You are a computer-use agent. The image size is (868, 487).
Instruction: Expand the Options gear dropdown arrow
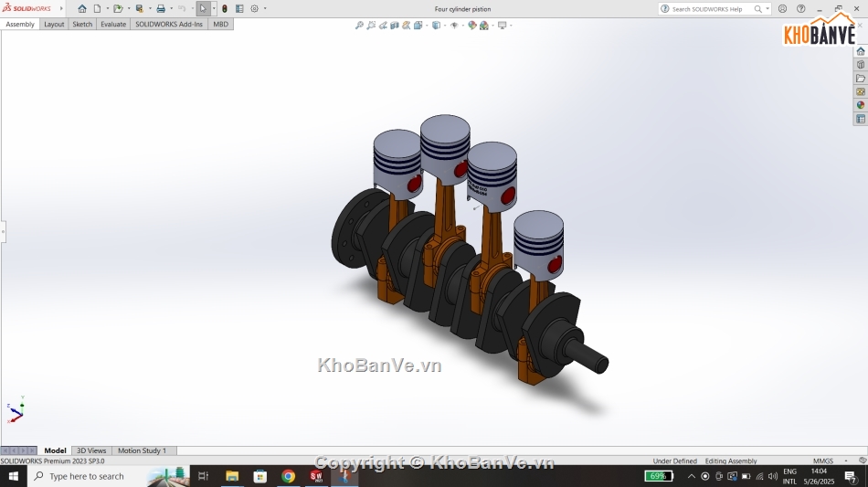[265, 9]
